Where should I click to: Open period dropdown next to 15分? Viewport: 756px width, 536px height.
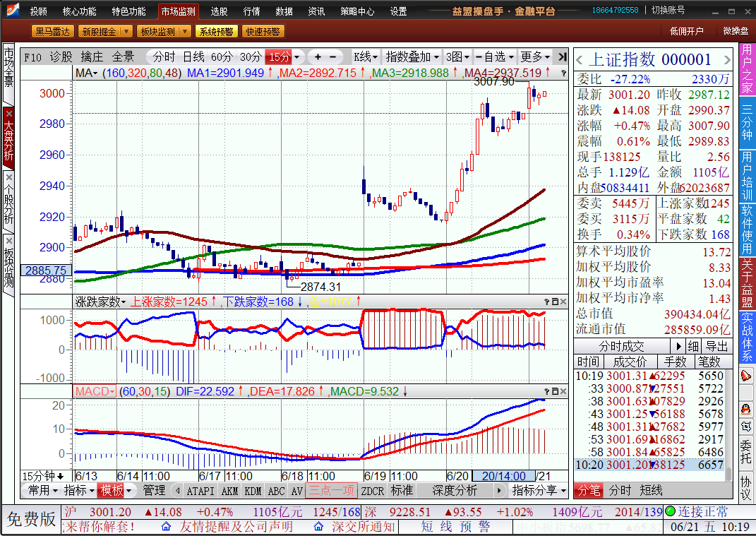point(297,57)
